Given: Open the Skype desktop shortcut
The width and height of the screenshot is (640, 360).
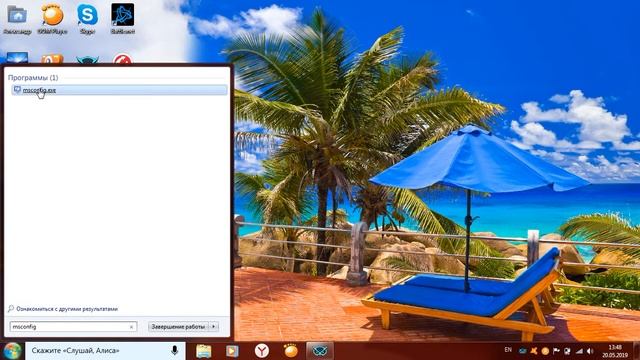Looking at the screenshot, I should [x=87, y=19].
